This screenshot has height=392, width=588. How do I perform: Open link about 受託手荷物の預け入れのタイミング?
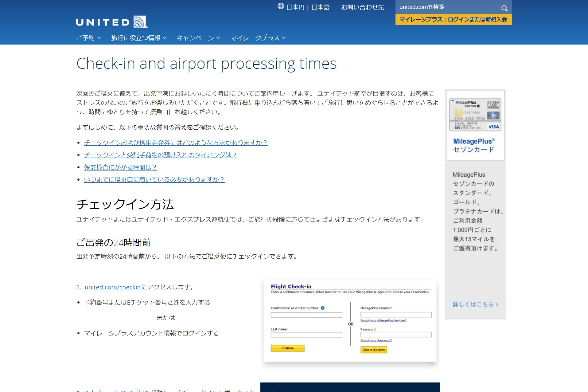pyautogui.click(x=161, y=155)
